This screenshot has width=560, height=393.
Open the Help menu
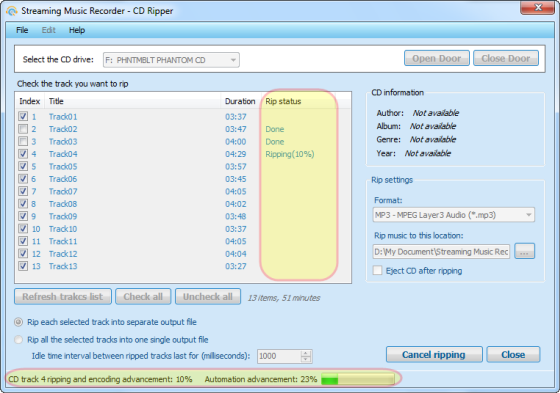coord(77,30)
